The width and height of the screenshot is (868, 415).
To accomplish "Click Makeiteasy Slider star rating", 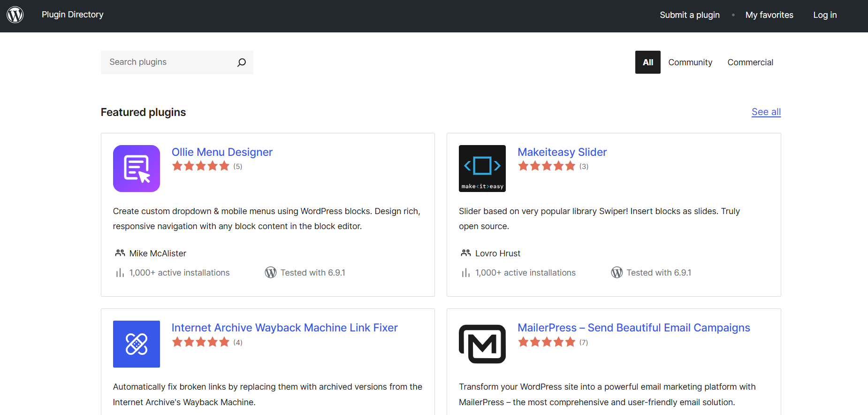I will [547, 166].
